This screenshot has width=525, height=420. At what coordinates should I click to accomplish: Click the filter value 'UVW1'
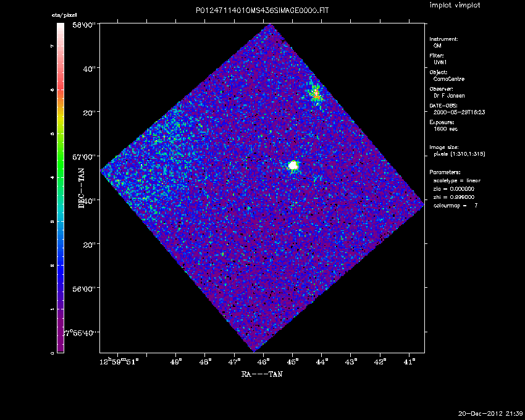point(440,62)
